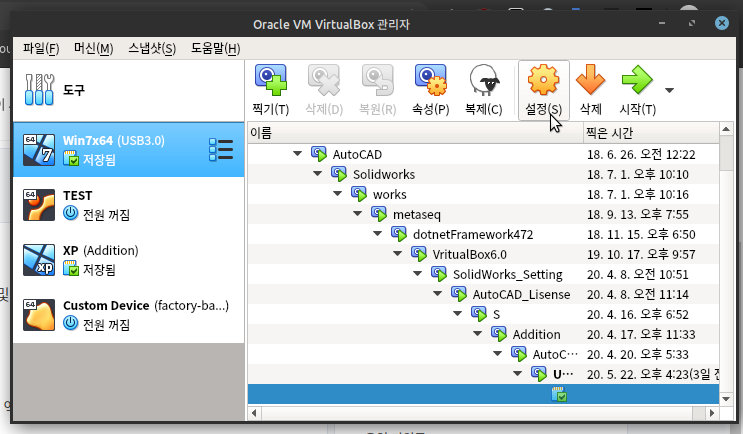The width and height of the screenshot is (743, 434).
Task: Select the AutoCAD_Lisense snapshot
Action: click(521, 295)
